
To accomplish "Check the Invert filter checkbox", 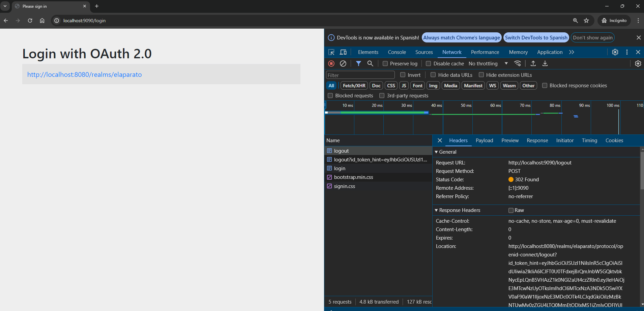I will coord(403,75).
